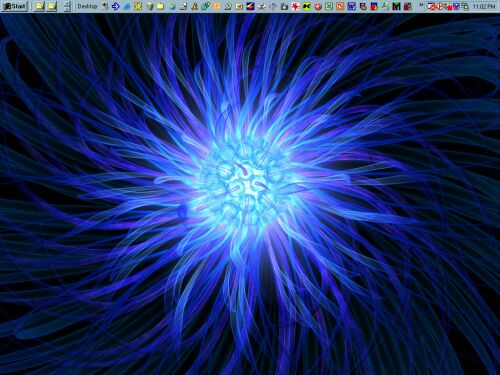Launch the black M shortcut icon

[x=396, y=6]
